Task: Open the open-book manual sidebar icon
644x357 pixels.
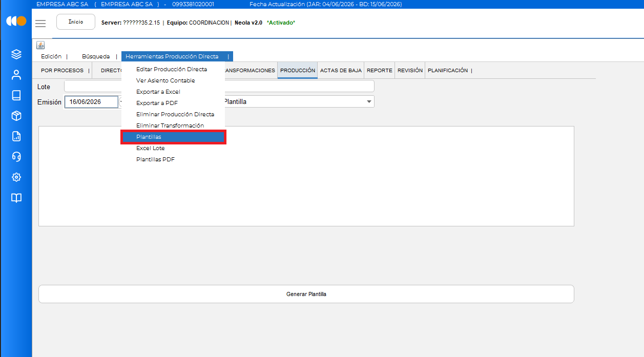Action: click(16, 198)
